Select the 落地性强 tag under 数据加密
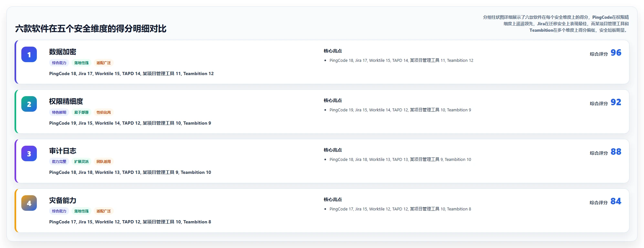This screenshot has height=248, width=644. [81, 63]
